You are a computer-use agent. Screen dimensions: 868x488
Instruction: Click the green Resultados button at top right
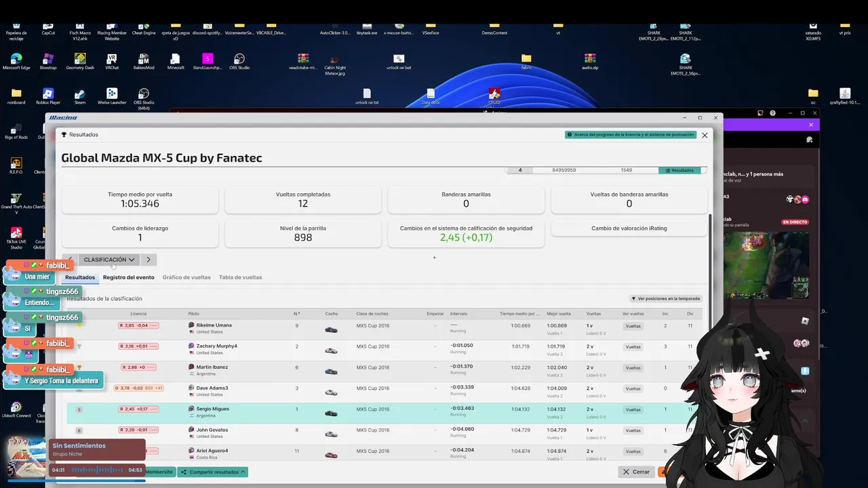pos(679,170)
